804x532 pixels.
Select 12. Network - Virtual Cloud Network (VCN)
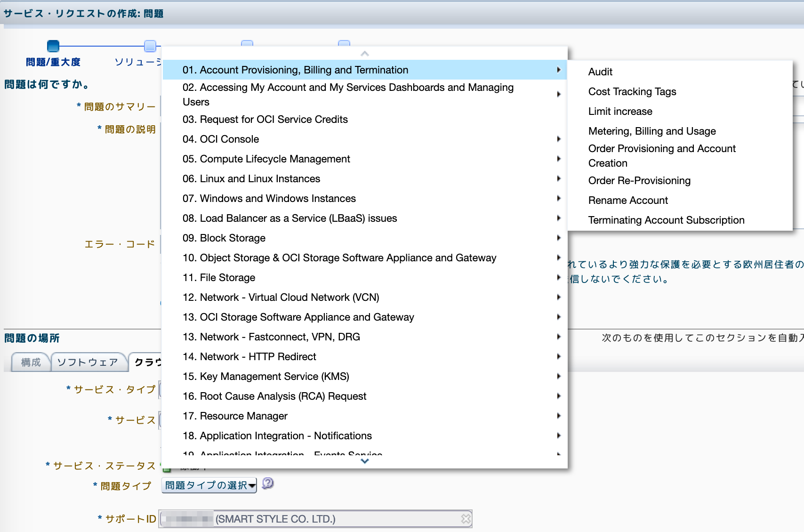(365, 297)
